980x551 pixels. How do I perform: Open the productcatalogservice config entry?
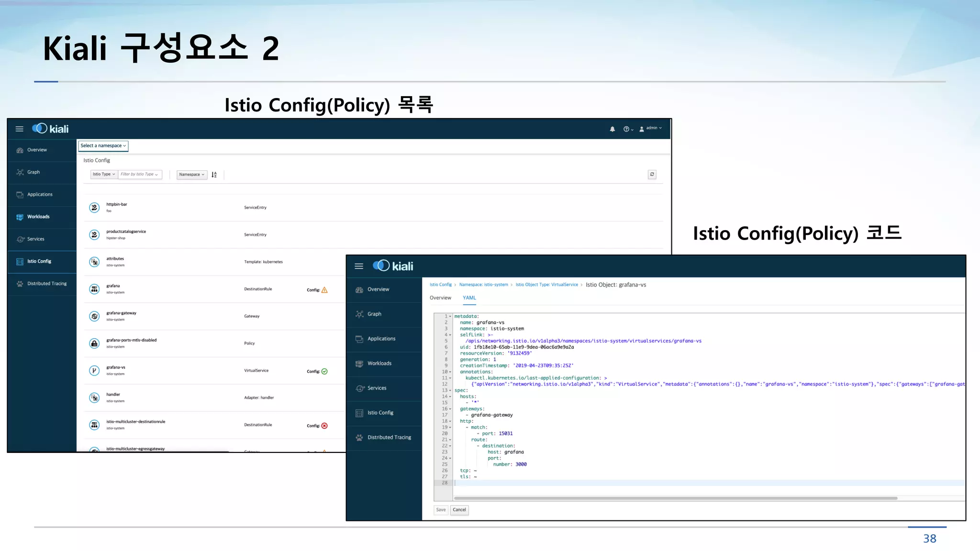pyautogui.click(x=126, y=232)
